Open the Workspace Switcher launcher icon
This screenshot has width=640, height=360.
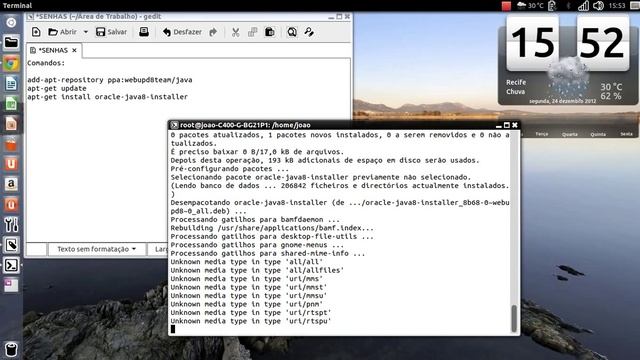(11, 285)
